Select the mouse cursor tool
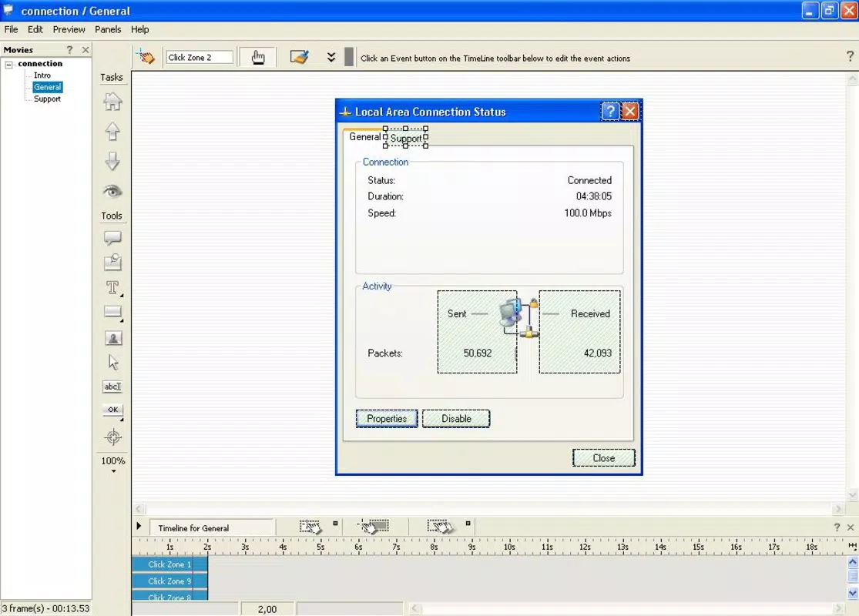This screenshot has height=616, width=859. coord(112,362)
